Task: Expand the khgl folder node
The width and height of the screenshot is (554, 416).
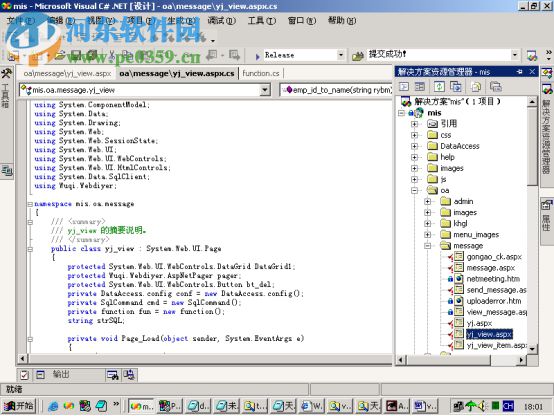Action: [428, 224]
